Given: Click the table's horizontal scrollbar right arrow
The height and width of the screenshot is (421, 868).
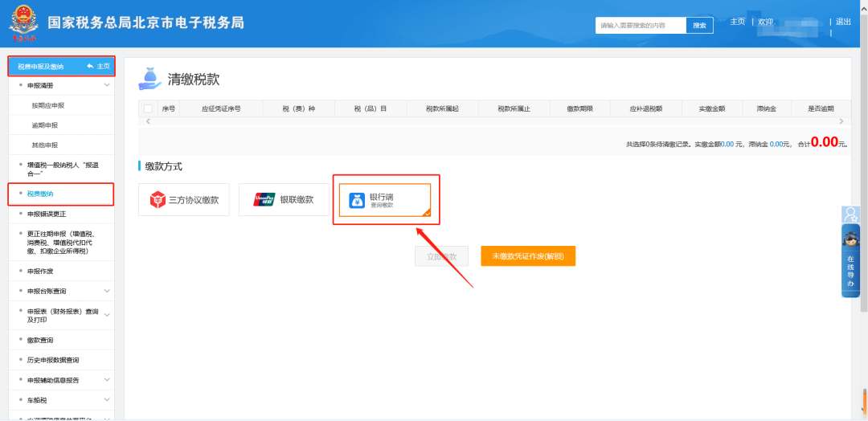Looking at the screenshot, I should (841, 121).
